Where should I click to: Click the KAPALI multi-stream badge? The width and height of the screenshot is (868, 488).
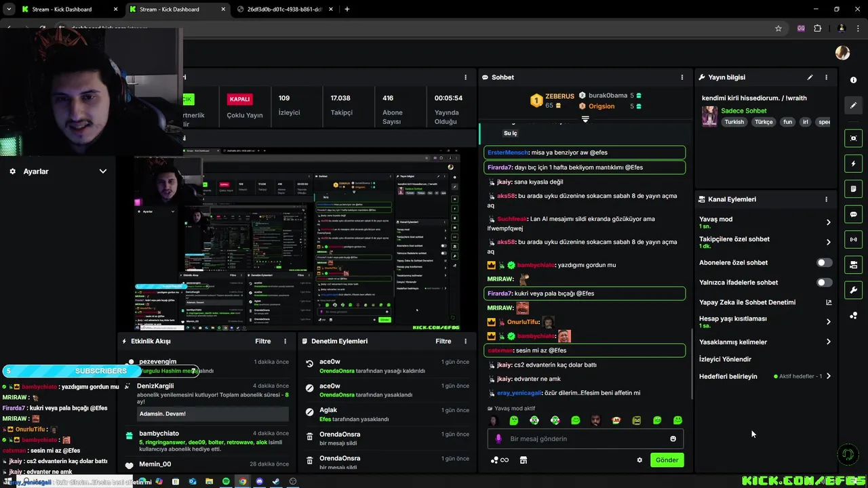pos(239,99)
